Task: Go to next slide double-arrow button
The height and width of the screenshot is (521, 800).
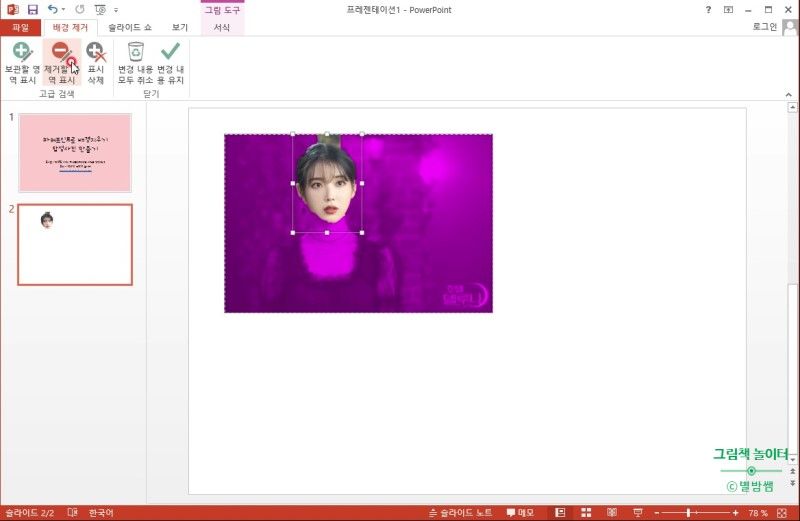Action: click(792, 483)
